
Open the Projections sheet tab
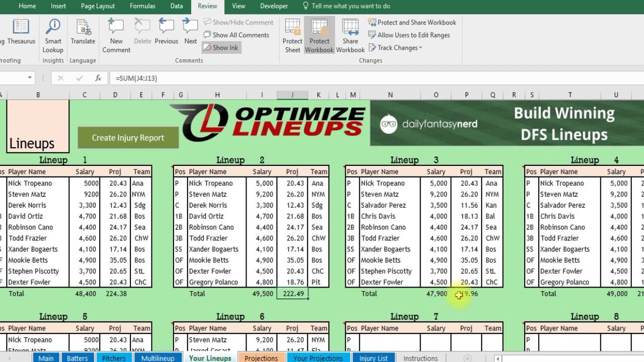point(261,358)
